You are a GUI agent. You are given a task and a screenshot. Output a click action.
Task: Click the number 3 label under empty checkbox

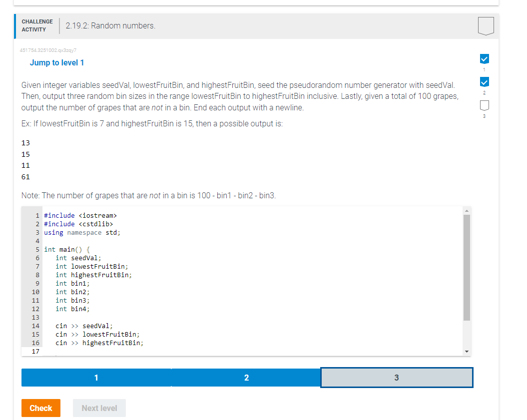click(x=484, y=115)
